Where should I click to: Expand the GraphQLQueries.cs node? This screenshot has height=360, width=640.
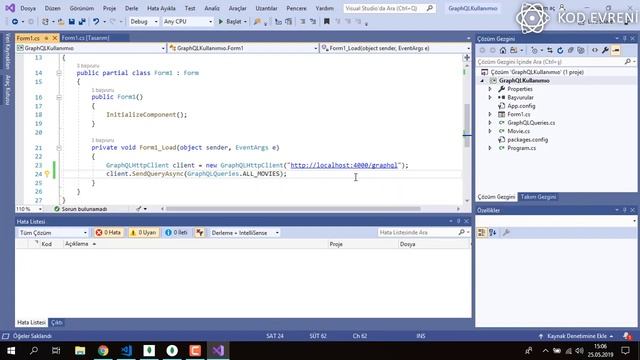[x=490, y=123]
